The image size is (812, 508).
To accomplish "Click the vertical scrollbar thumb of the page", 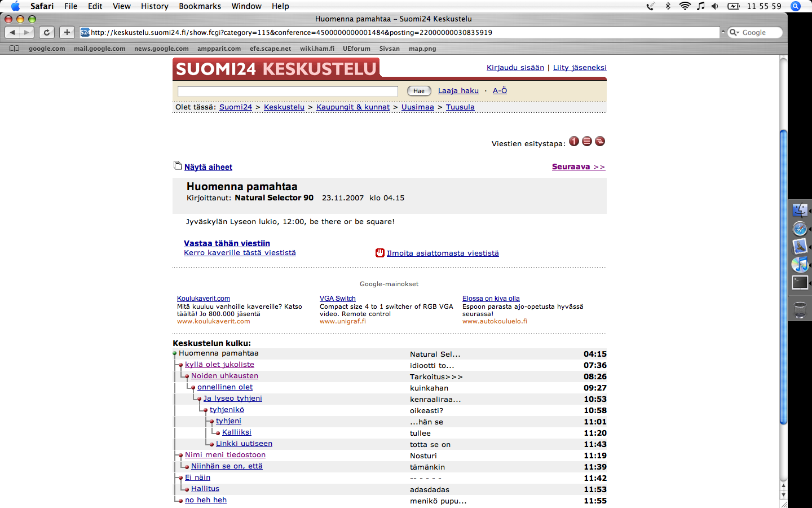I will tap(783, 277).
